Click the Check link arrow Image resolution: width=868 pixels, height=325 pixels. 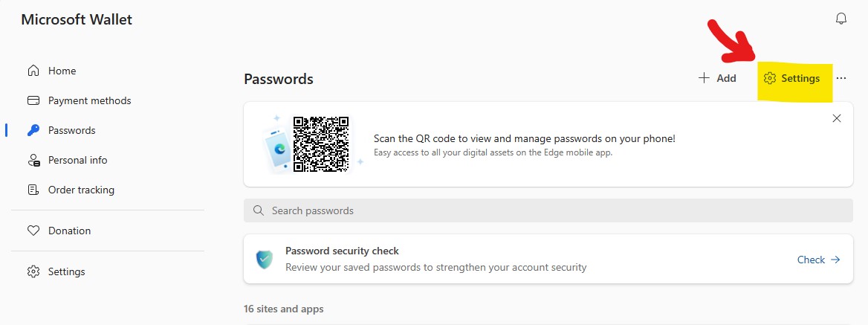pos(836,260)
